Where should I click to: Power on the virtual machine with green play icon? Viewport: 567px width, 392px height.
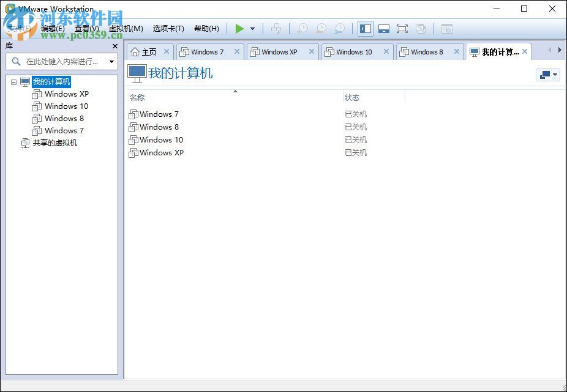pyautogui.click(x=239, y=28)
